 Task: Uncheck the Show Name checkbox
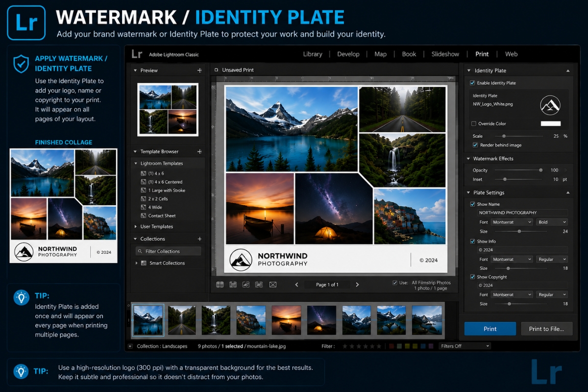pos(472,204)
